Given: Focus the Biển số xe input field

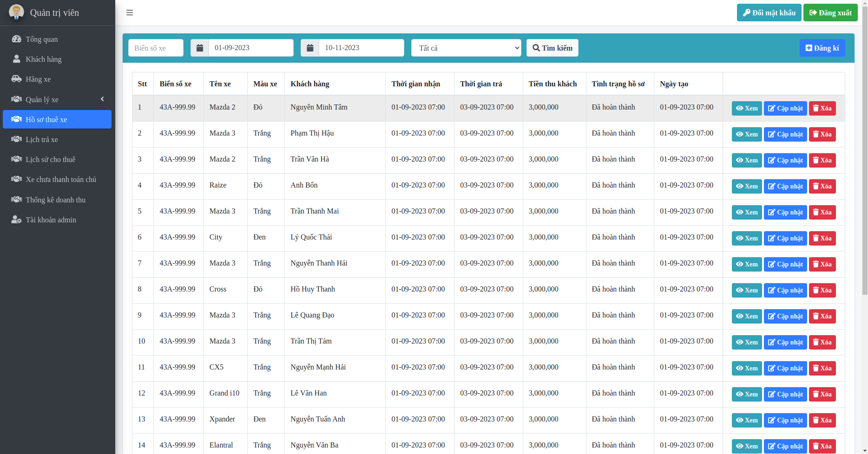Looking at the screenshot, I should point(156,48).
